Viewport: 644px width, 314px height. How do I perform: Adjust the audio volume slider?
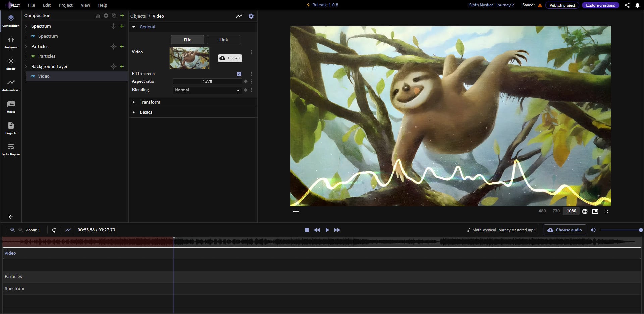coord(621,230)
